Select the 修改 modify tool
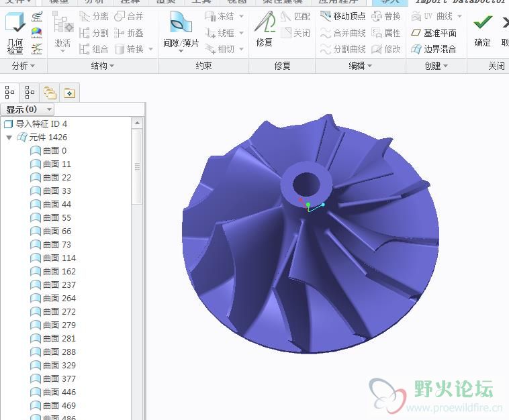509x420 pixels. coord(386,49)
